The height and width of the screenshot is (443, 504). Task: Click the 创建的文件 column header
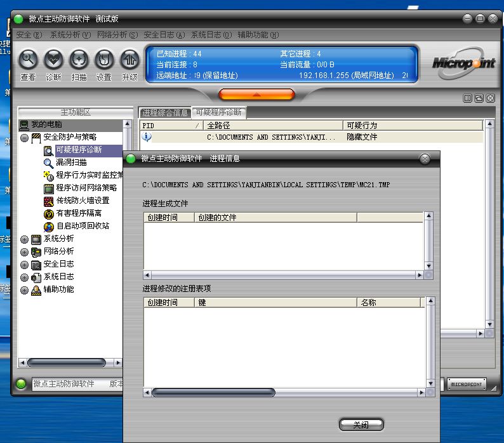tap(275, 218)
